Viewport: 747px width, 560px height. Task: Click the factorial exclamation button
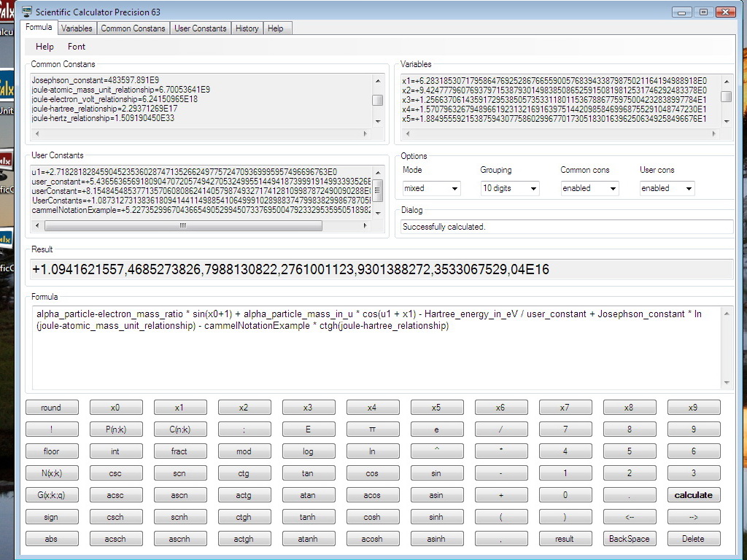coord(51,429)
